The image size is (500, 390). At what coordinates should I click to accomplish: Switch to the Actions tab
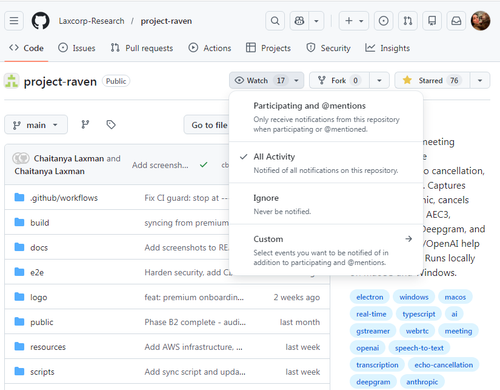click(210, 48)
